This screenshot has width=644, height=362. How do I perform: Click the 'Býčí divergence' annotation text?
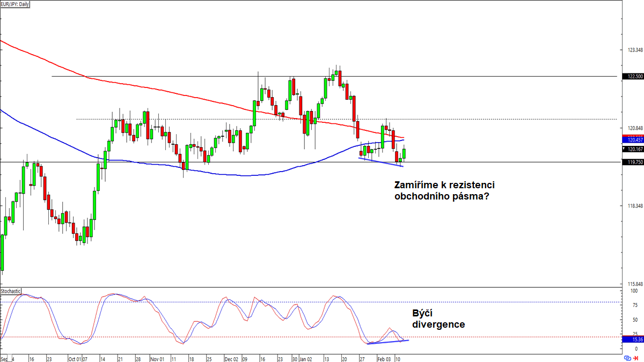tap(438, 319)
